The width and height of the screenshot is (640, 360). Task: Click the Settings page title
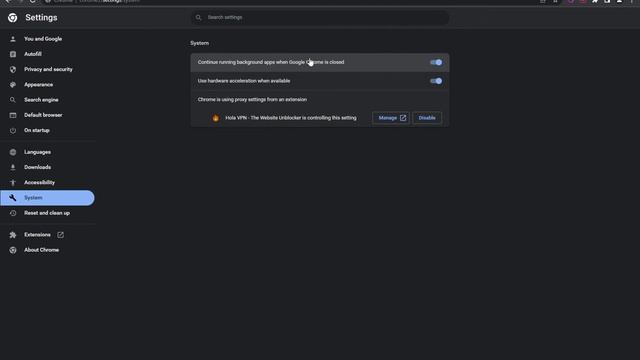point(41,18)
